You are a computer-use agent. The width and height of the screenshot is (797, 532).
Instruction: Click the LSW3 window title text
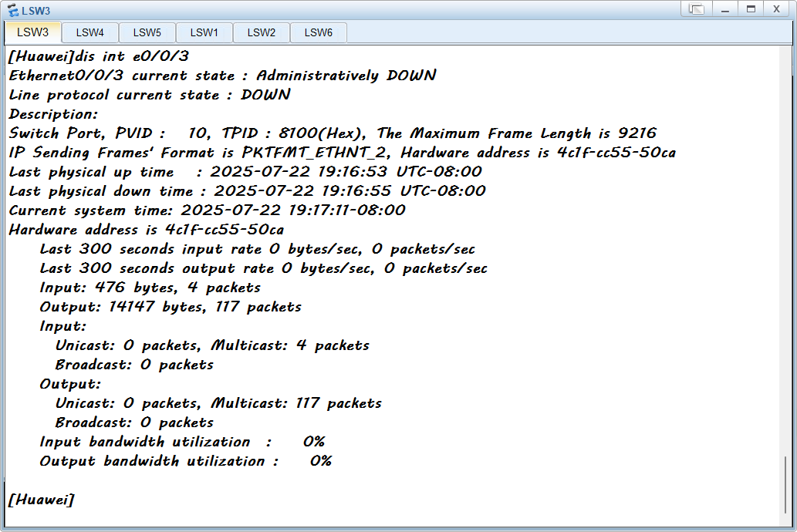(35, 11)
